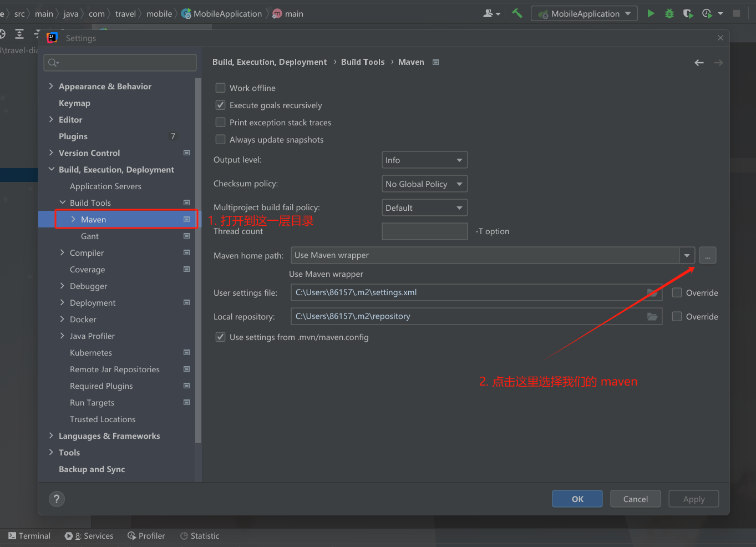756x547 pixels.
Task: Tick Always update snapshots checkbox
Action: 220,139
